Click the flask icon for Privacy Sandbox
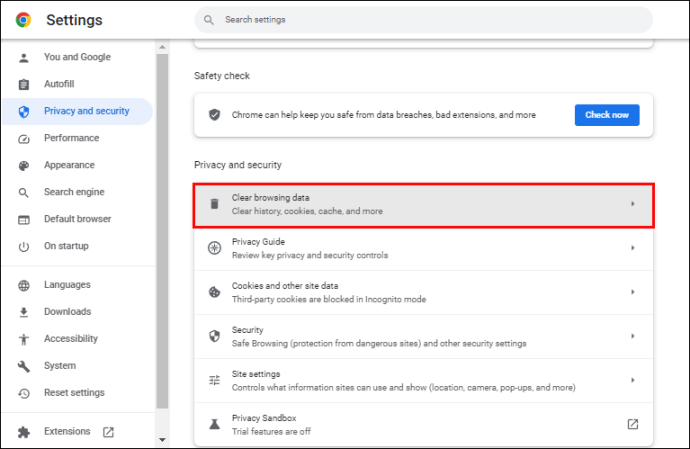 click(x=214, y=424)
